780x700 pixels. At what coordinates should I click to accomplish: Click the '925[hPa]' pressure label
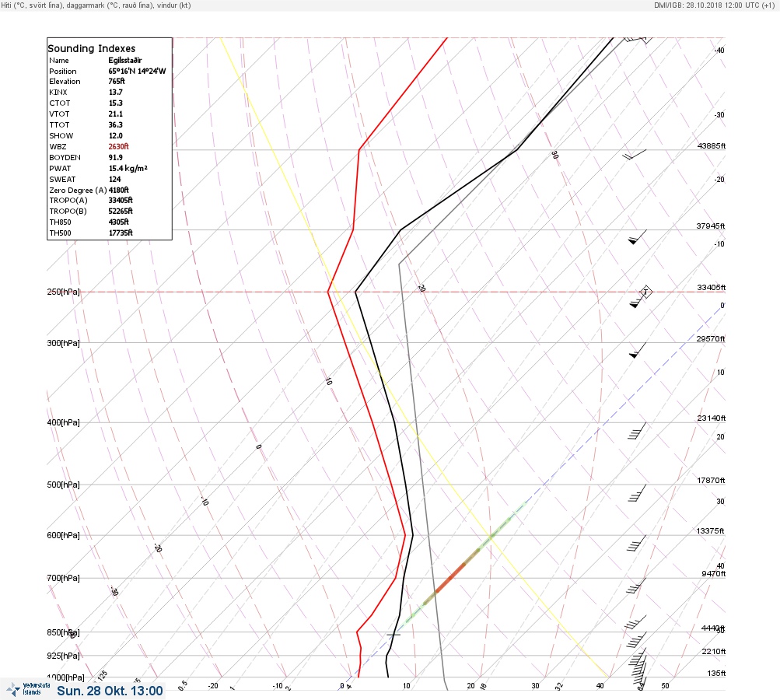click(63, 656)
